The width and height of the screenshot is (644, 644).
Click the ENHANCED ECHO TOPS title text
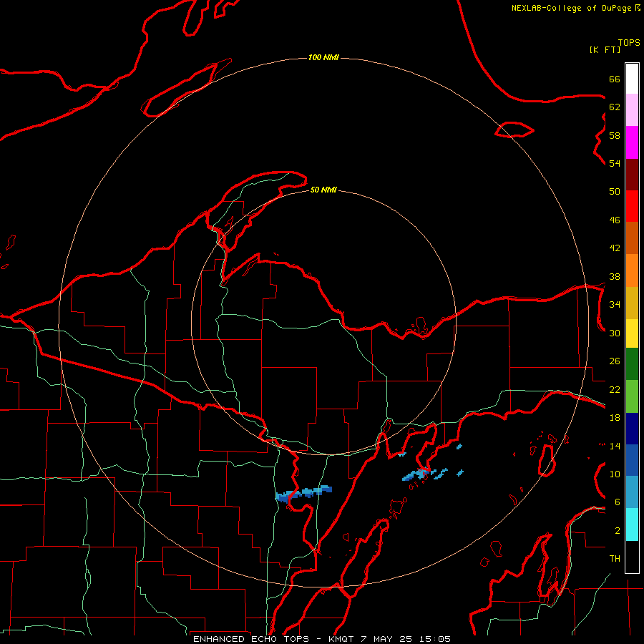pyautogui.click(x=251, y=639)
